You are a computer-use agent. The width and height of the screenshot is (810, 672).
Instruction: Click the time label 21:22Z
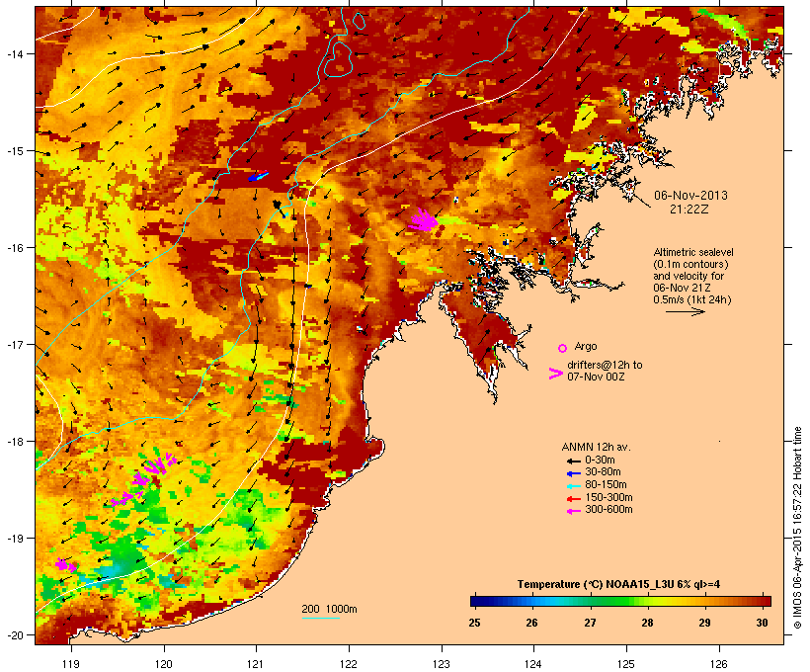point(689,210)
